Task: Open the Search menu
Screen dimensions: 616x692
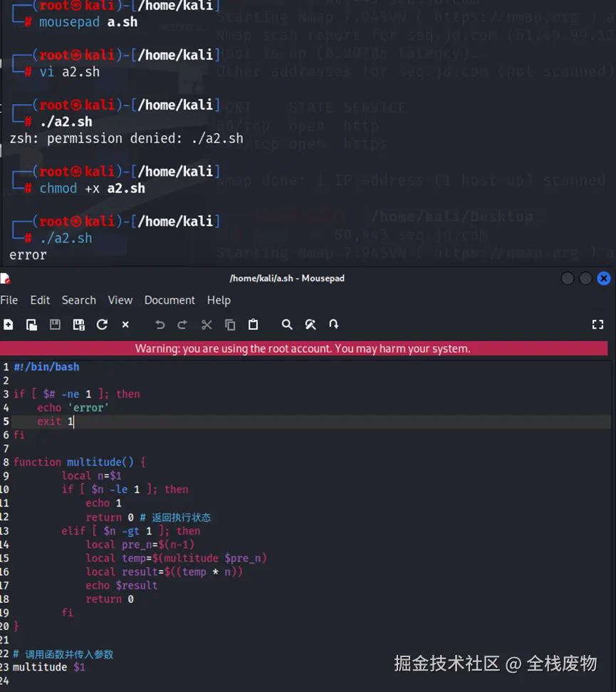Action: pyautogui.click(x=79, y=300)
